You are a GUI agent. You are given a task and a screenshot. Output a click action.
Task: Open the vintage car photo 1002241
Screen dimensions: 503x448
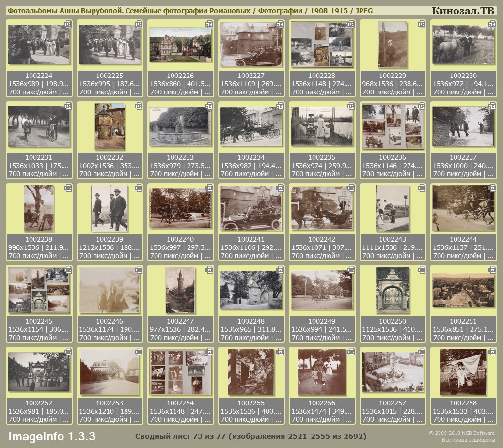(251, 208)
